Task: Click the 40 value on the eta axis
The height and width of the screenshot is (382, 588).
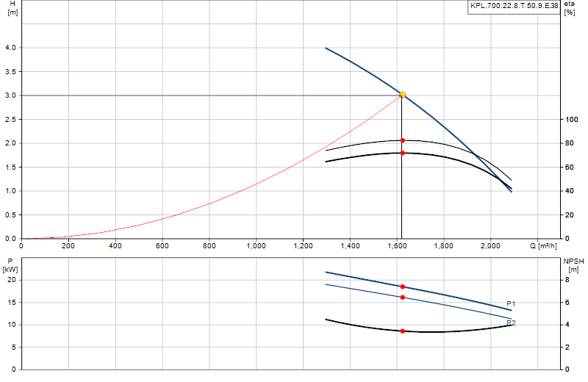Action: point(570,191)
